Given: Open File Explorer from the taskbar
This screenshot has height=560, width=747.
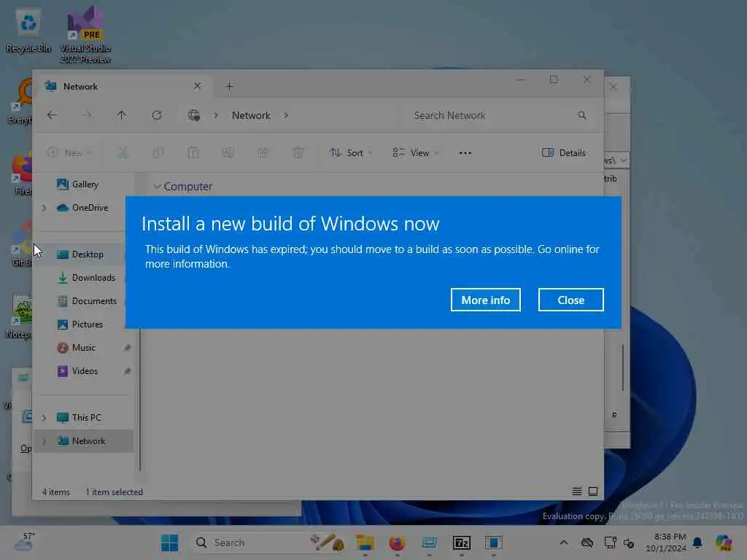Looking at the screenshot, I should 365,542.
